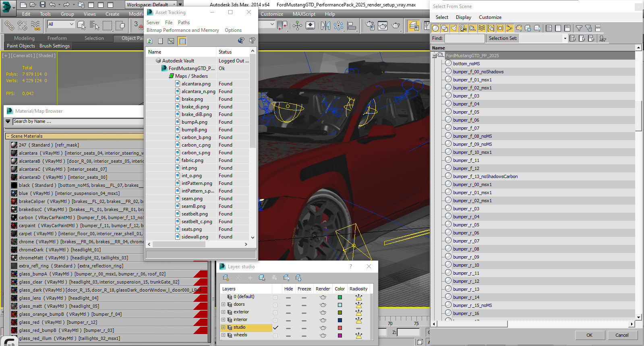
Task: Toggle Hide state of interior layer
Action: [x=288, y=321]
